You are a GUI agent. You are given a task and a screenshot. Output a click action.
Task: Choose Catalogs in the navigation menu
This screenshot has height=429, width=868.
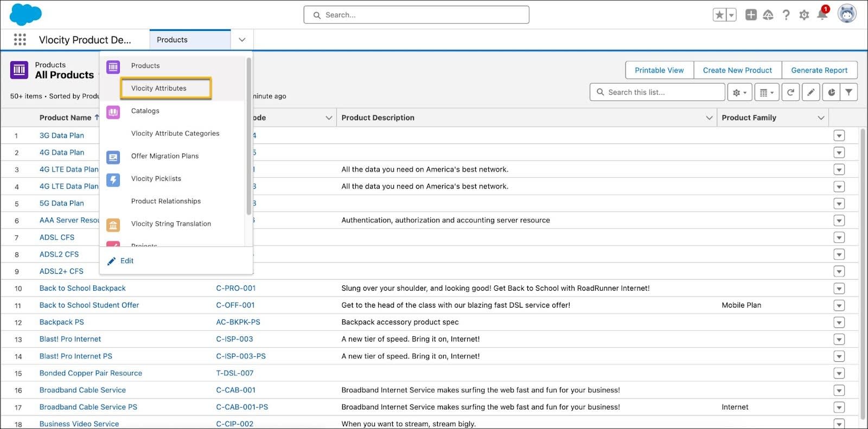click(145, 111)
